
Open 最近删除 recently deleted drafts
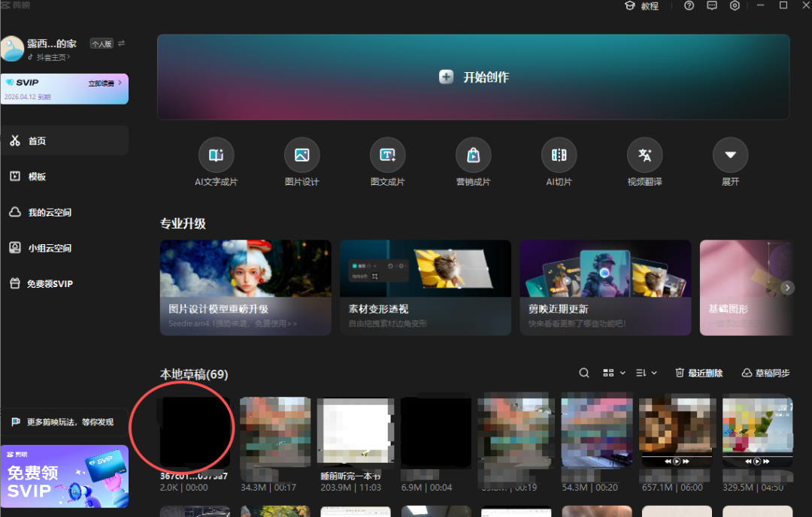(699, 373)
